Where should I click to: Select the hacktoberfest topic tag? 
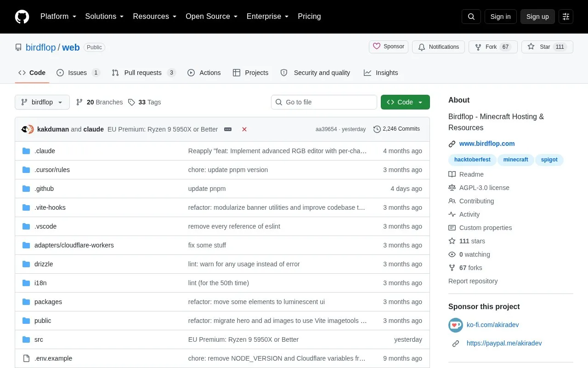pyautogui.click(x=472, y=160)
